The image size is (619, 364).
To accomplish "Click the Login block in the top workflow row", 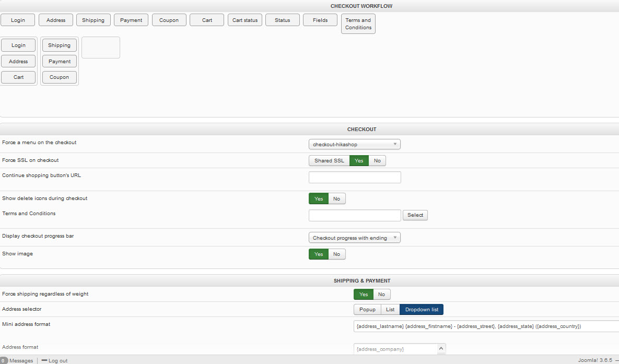I will pyautogui.click(x=18, y=20).
